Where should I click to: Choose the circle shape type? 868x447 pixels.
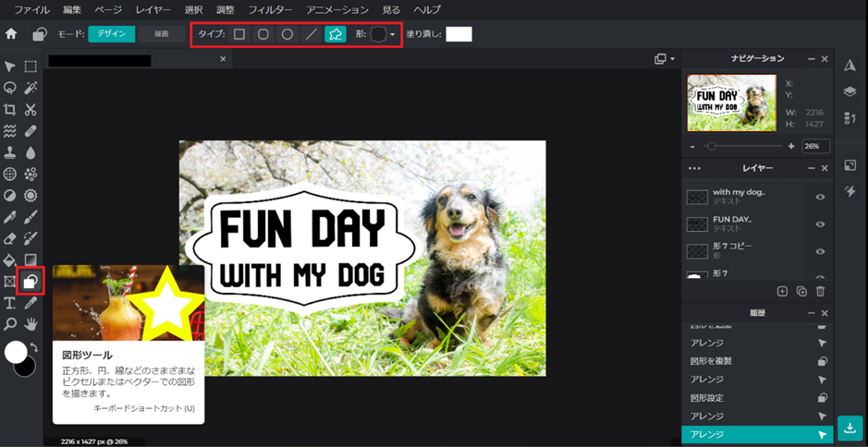[x=287, y=34]
